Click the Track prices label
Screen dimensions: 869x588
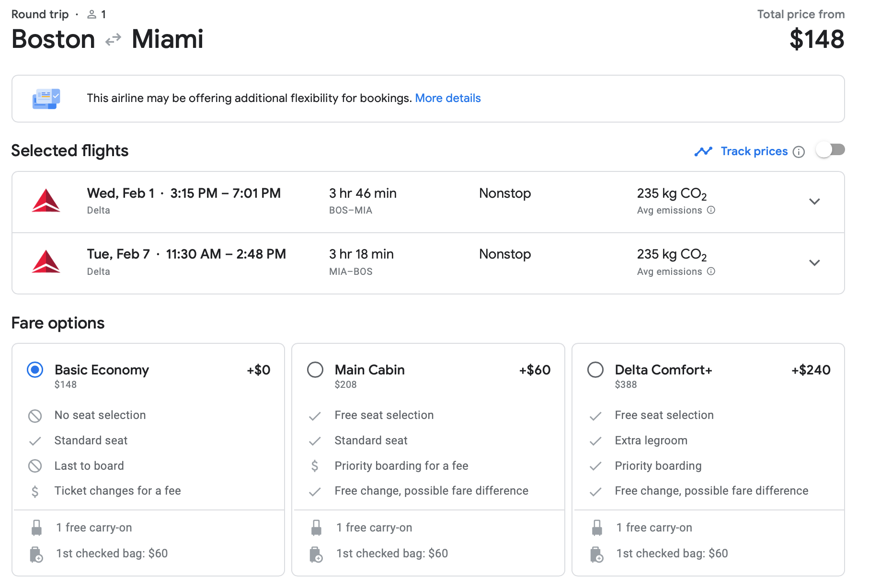pyautogui.click(x=754, y=151)
